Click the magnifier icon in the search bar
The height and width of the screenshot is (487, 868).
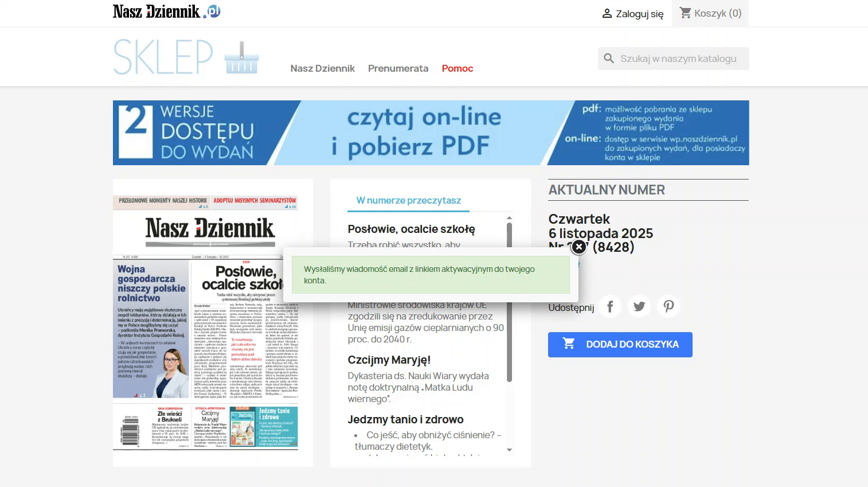coord(609,58)
